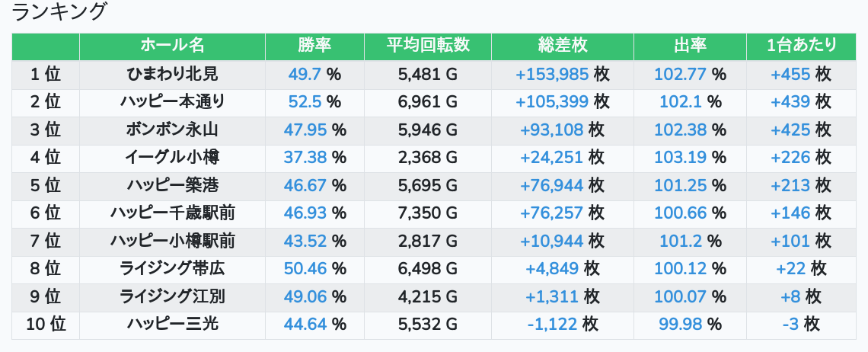Open the ハッピー本通り hall entry
868x352 pixels.
pos(172,102)
